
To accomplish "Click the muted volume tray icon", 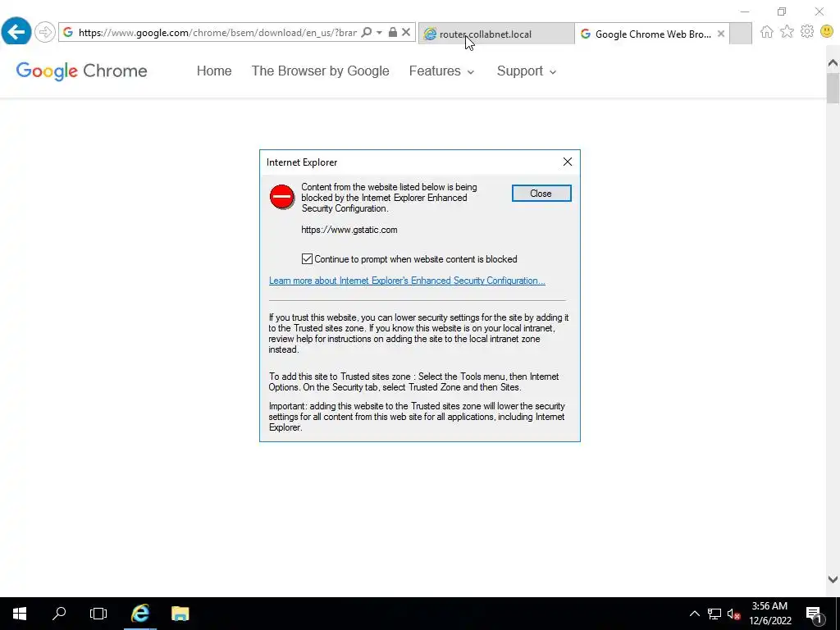I will coord(733,614).
